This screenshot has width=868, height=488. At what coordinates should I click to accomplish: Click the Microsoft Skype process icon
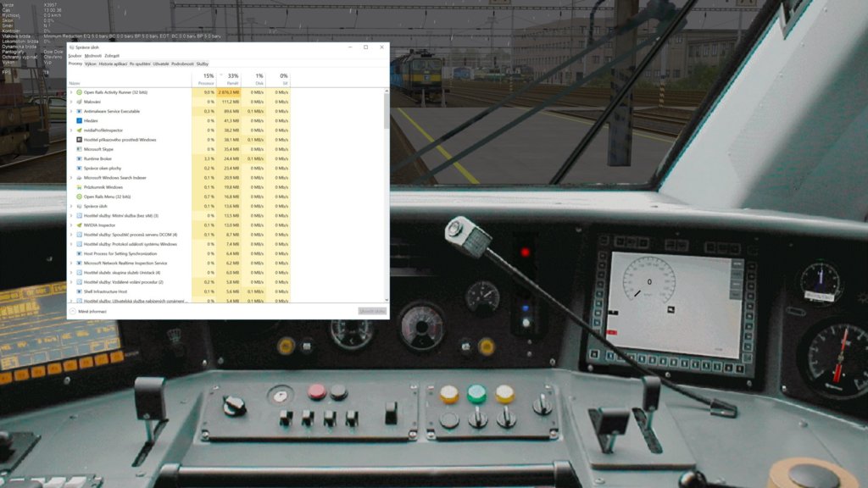coord(79,149)
